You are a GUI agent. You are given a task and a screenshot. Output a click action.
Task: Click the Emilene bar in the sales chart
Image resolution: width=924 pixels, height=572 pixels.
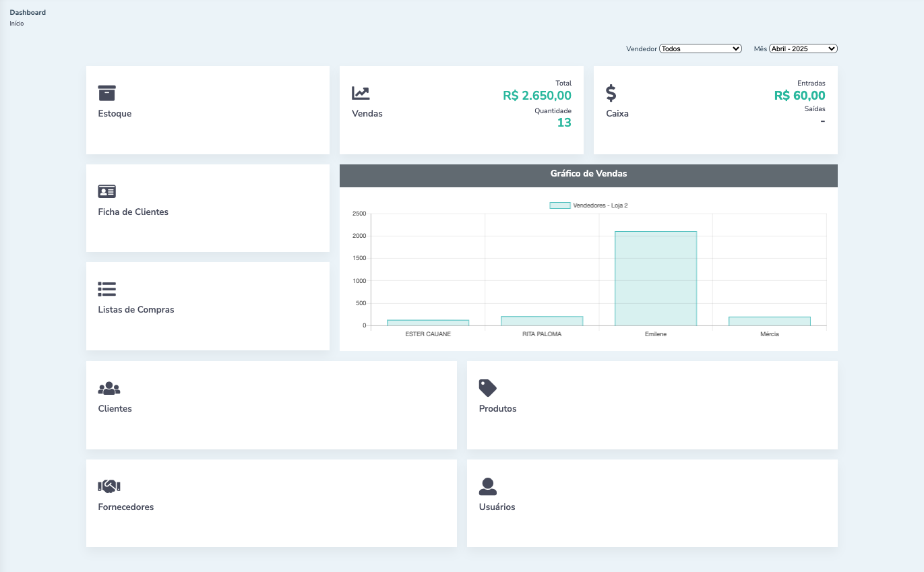(655, 278)
